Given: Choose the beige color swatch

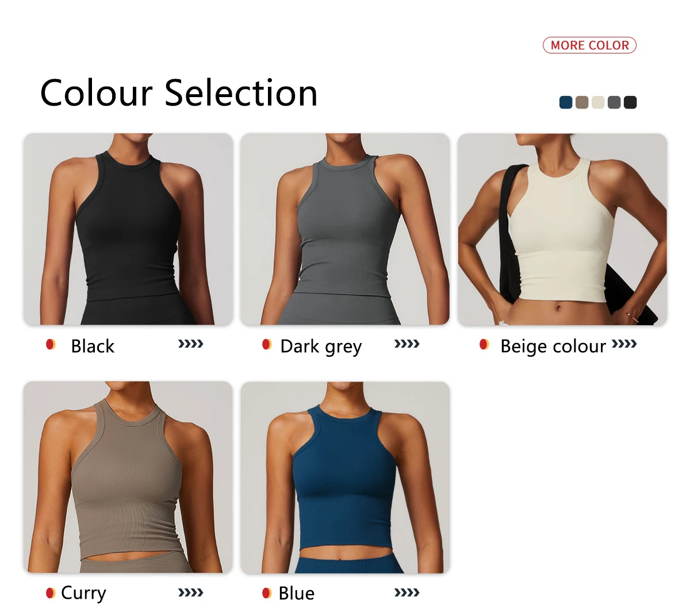Looking at the screenshot, I should (x=598, y=102).
